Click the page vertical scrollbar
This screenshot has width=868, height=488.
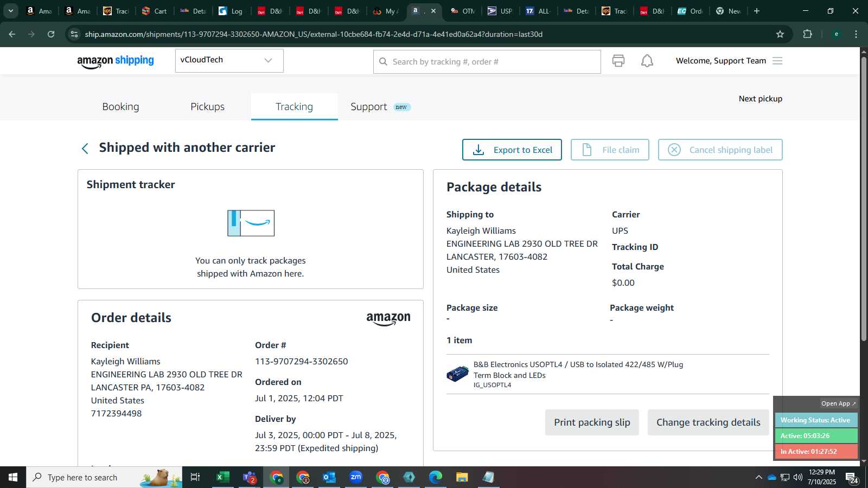pos(864,198)
